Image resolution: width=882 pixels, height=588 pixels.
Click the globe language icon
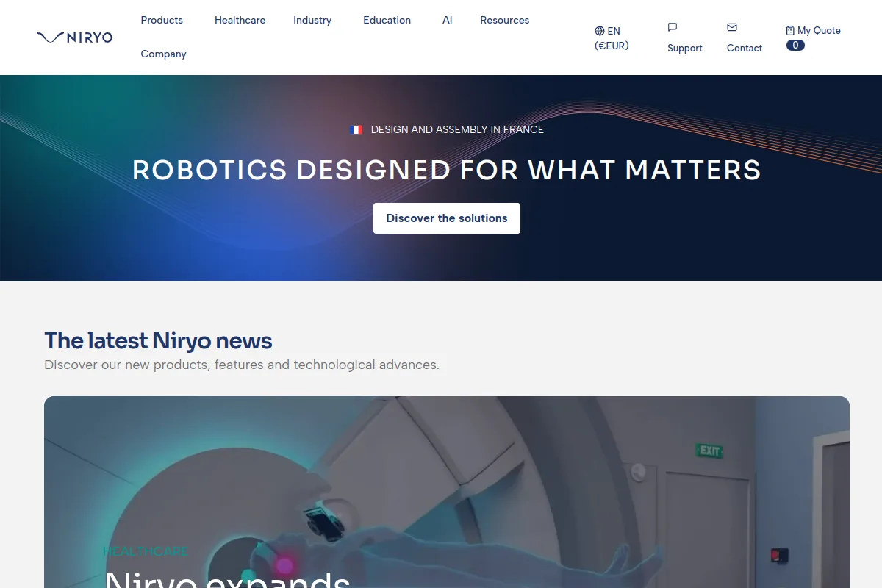pyautogui.click(x=600, y=31)
